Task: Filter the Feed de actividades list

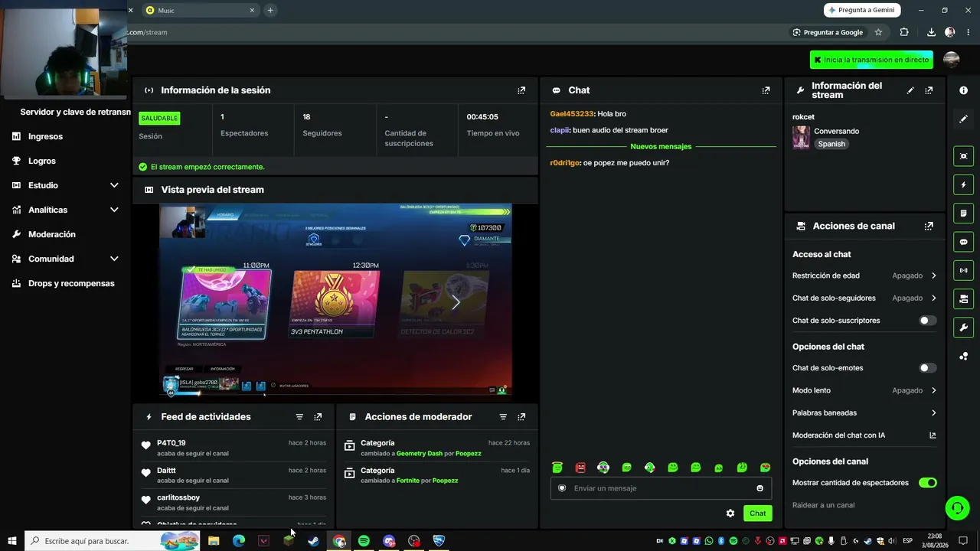Action: (299, 417)
